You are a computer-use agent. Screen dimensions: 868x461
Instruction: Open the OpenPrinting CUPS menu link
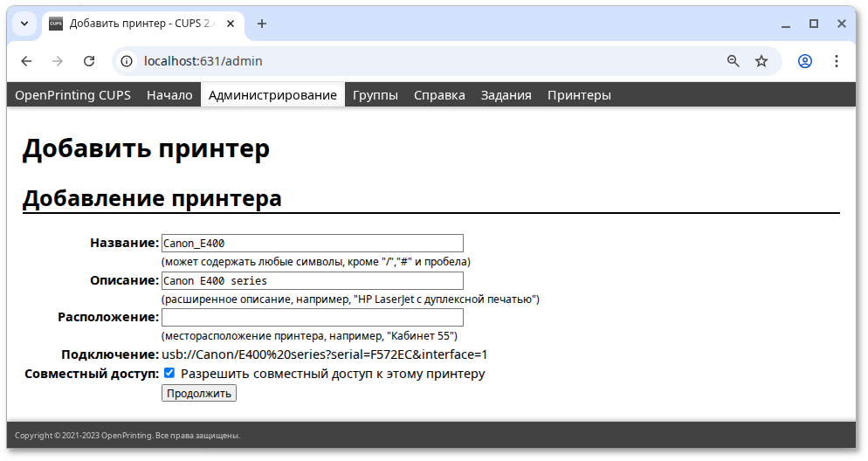click(x=73, y=95)
